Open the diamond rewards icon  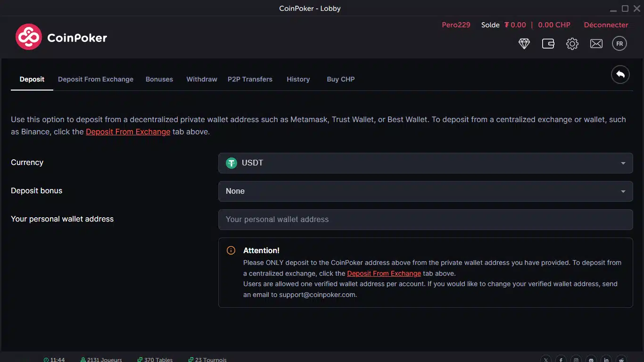524,44
